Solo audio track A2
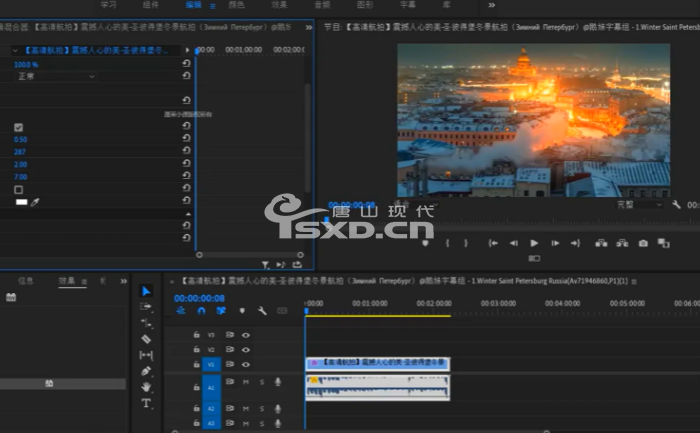 (262, 408)
